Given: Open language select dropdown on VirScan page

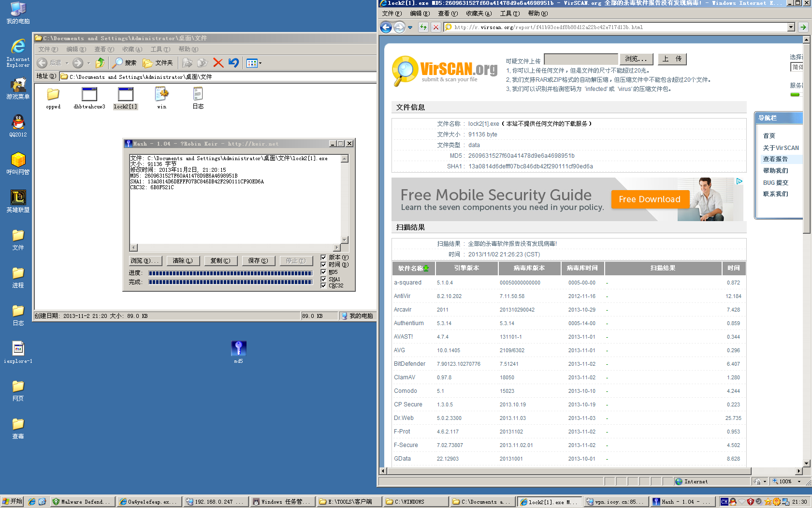Looking at the screenshot, I should coord(796,67).
